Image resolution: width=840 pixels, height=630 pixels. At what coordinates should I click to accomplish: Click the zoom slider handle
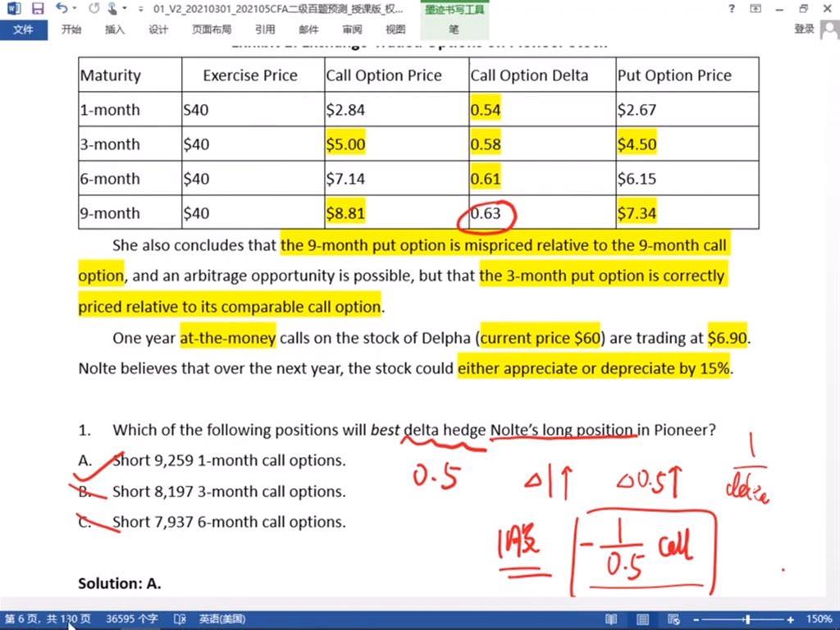point(746,619)
